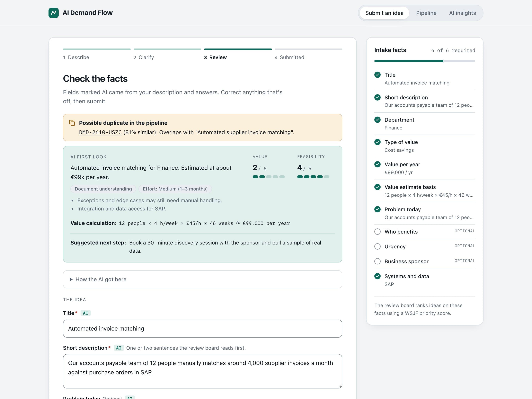
Task: Open the Submit an idea tab
Action: tap(384, 13)
